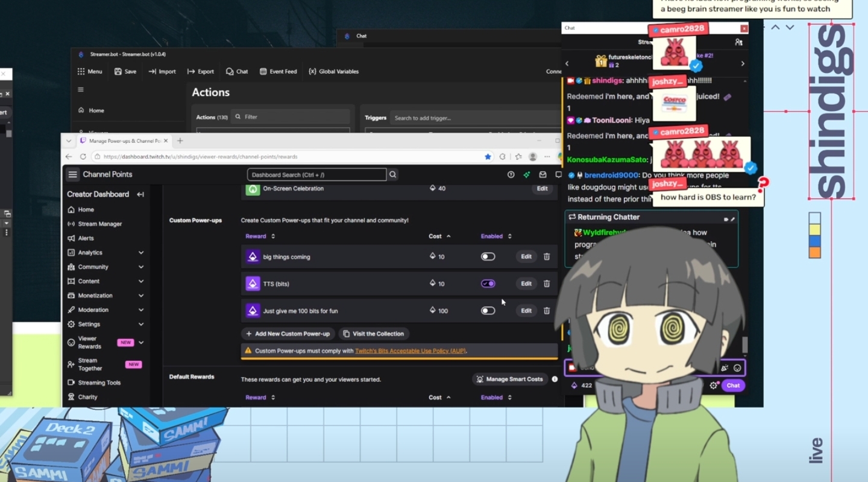Click Import in Streamer.bot toolbar
The height and width of the screenshot is (482, 868).
[x=162, y=71]
